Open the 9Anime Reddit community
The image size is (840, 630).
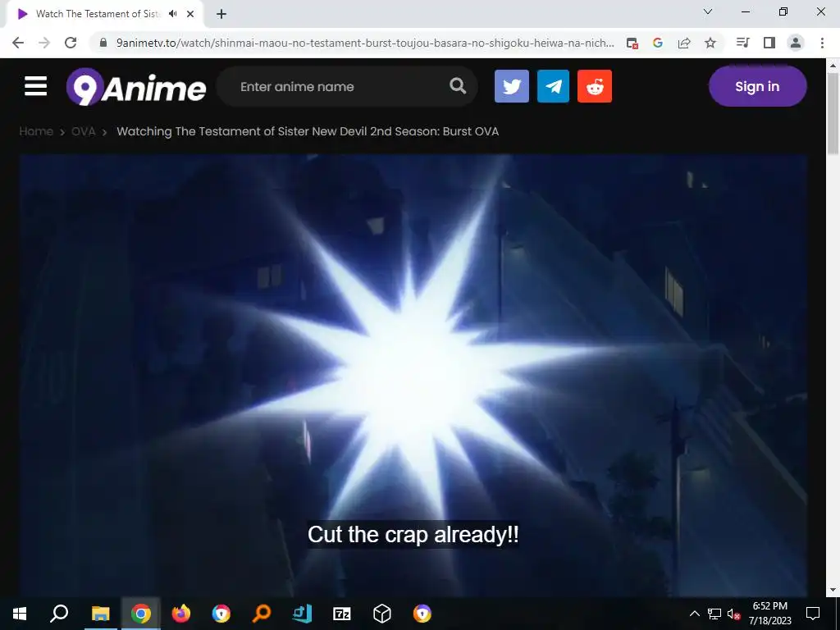[x=595, y=85]
